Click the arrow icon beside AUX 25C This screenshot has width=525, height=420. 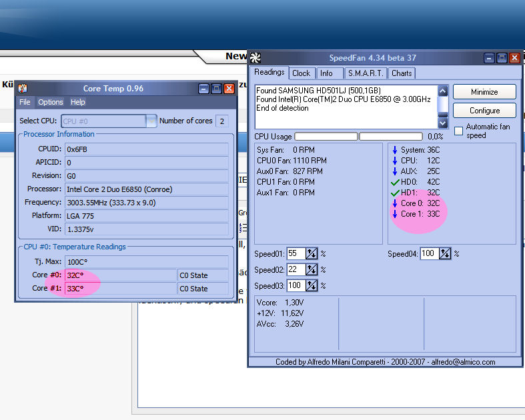(395, 171)
